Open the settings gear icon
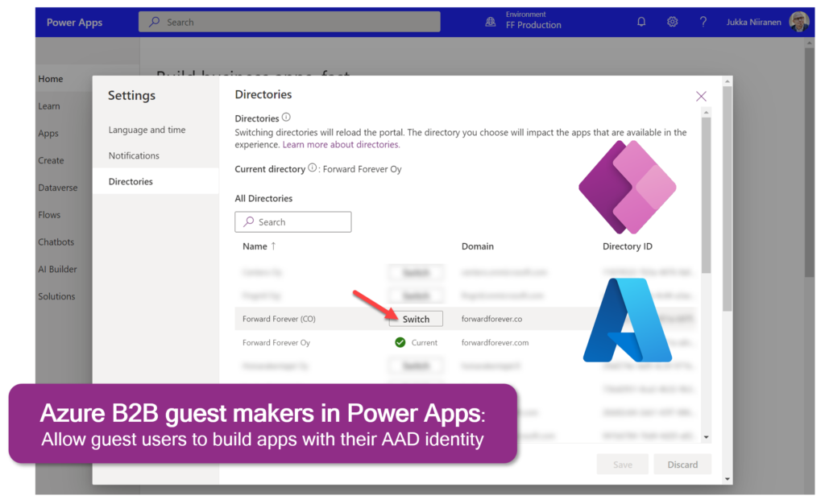Screen dimensions: 825x504 672,22
